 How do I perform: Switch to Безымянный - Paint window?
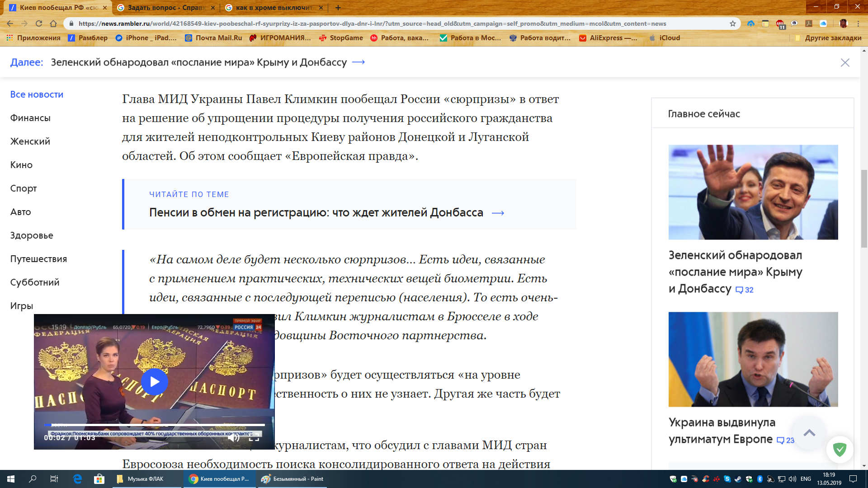click(x=293, y=479)
